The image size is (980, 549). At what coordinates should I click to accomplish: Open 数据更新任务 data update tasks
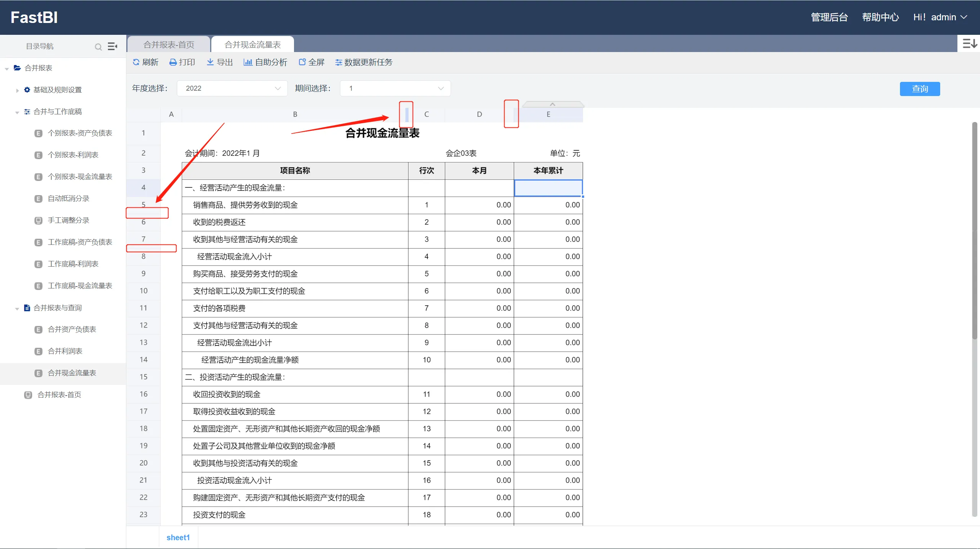coord(364,62)
